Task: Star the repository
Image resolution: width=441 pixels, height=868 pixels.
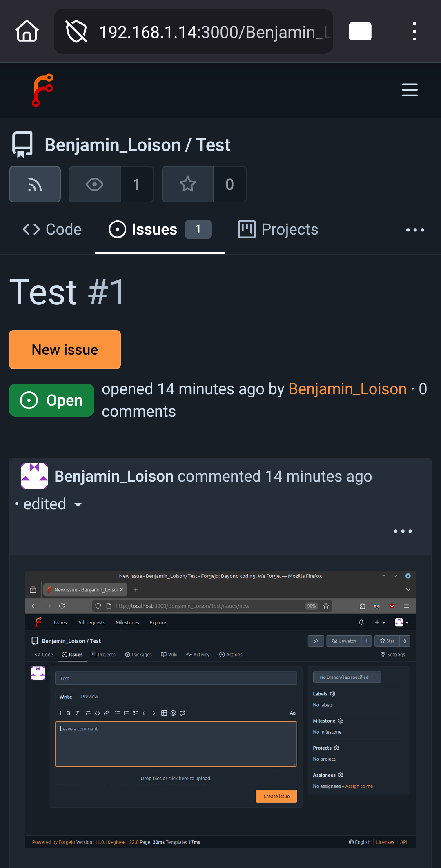Action: click(x=188, y=184)
